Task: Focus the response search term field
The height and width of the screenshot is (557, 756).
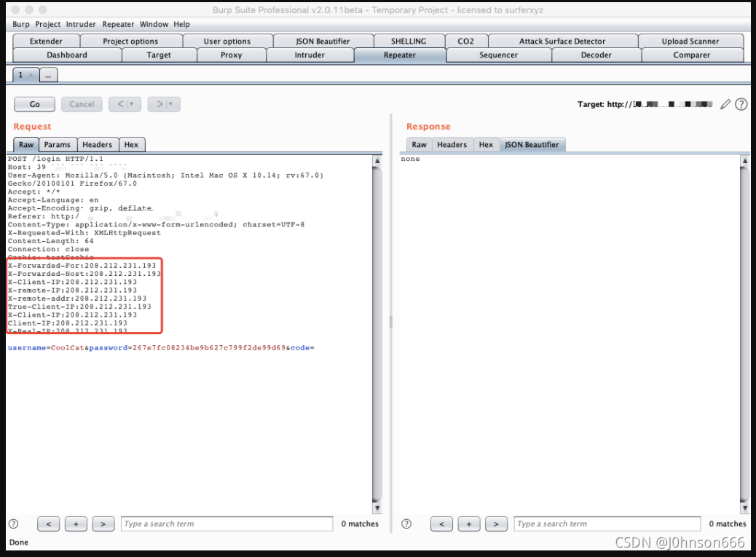Action: click(x=607, y=524)
